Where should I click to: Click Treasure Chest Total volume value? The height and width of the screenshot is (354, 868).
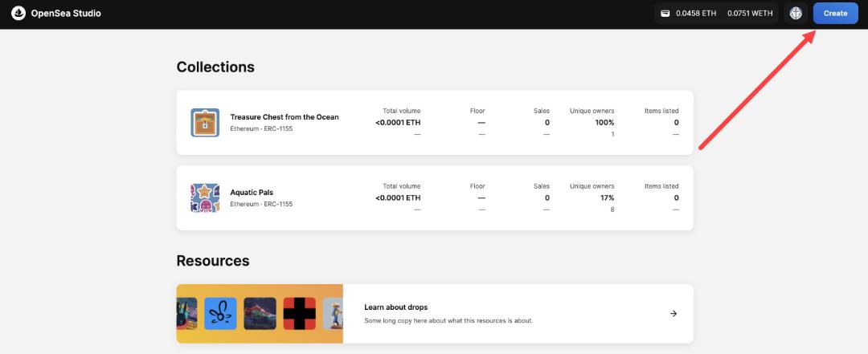pyautogui.click(x=398, y=123)
